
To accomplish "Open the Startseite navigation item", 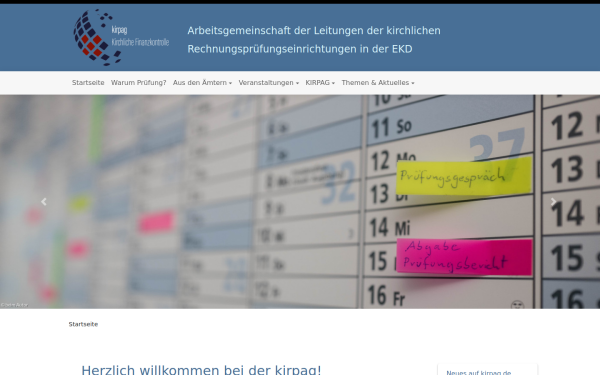I will (88, 83).
